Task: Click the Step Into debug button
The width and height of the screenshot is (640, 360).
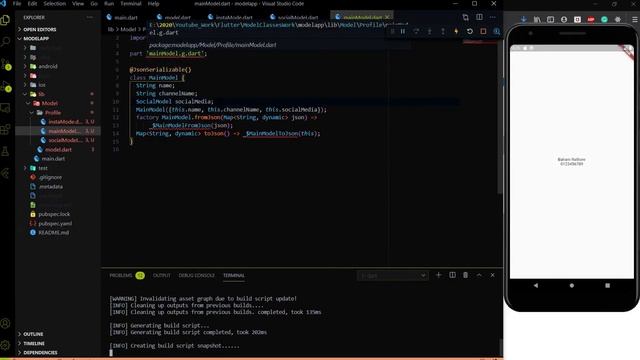Action: (x=429, y=31)
